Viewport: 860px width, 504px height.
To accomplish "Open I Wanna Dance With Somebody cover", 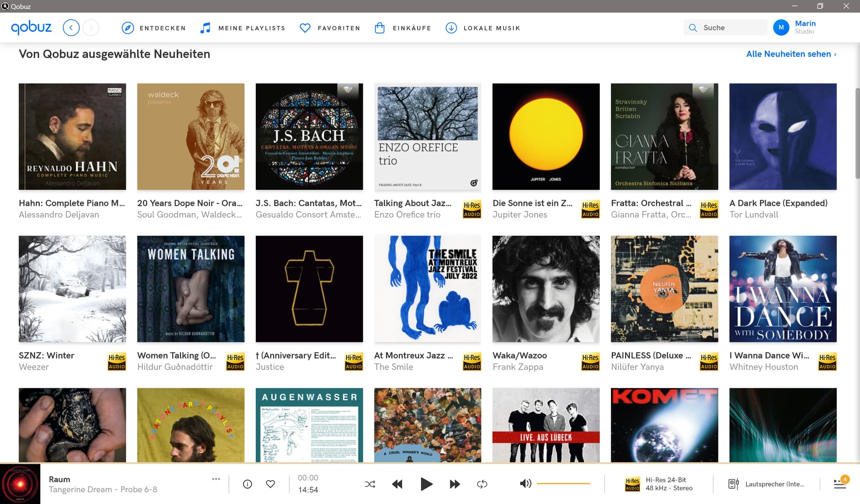I will [783, 289].
